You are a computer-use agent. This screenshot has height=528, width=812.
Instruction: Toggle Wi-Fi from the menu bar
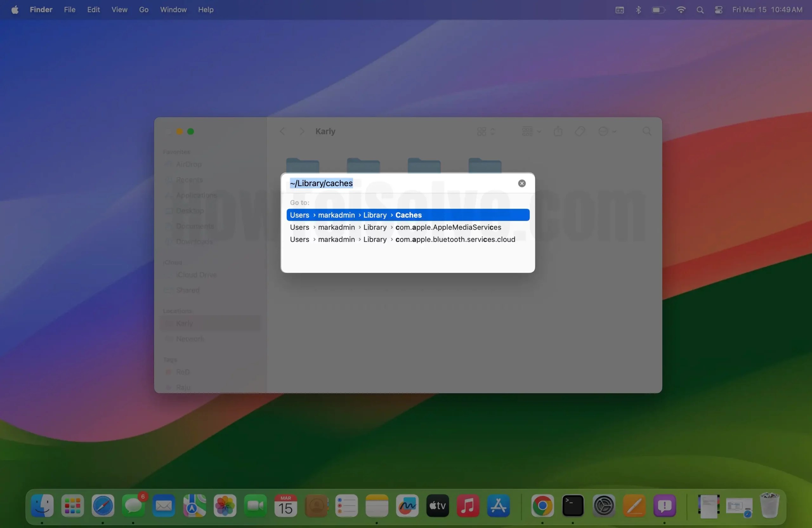[681, 10]
